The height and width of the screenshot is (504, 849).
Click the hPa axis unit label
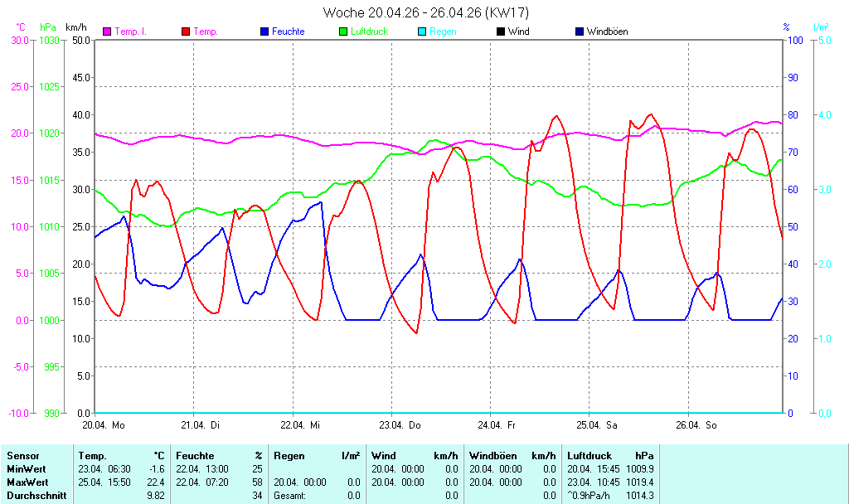click(48, 27)
